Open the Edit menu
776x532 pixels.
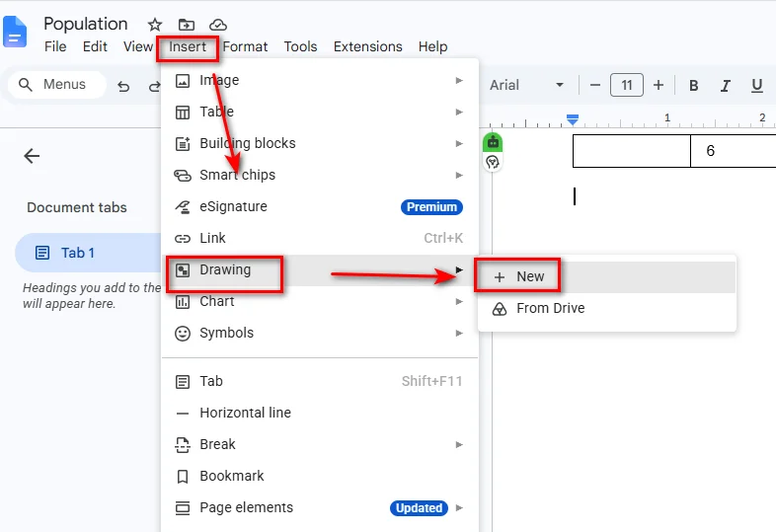click(95, 46)
